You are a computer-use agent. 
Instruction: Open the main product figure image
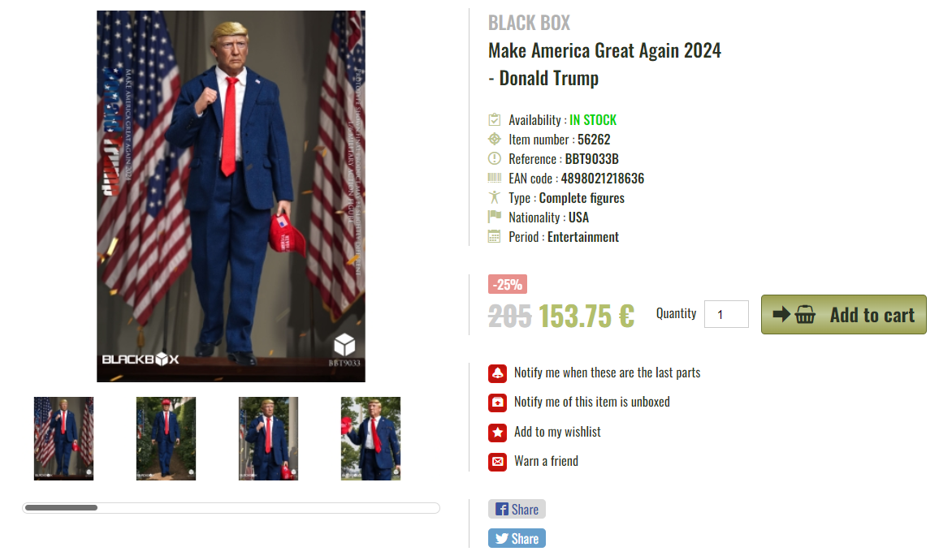point(232,196)
